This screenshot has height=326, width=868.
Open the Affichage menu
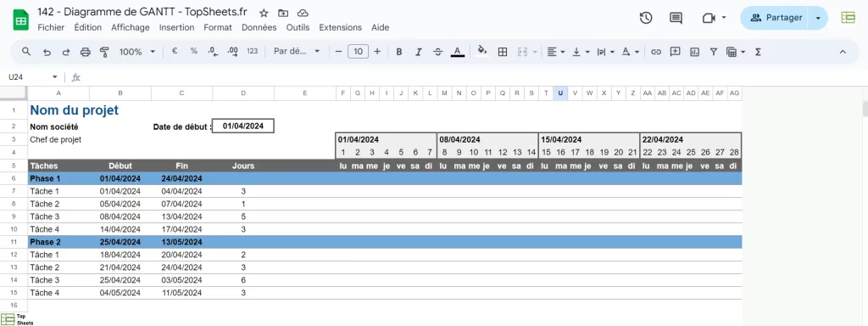131,27
